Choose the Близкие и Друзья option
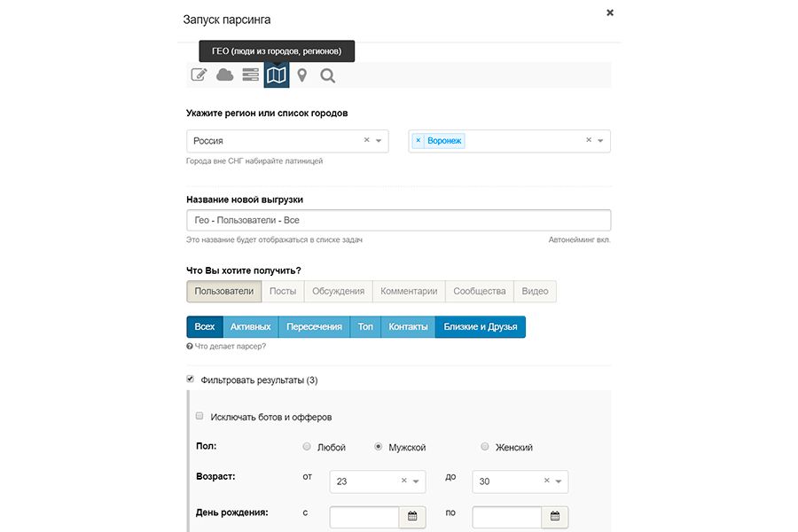The height and width of the screenshot is (532, 798). [x=481, y=327]
